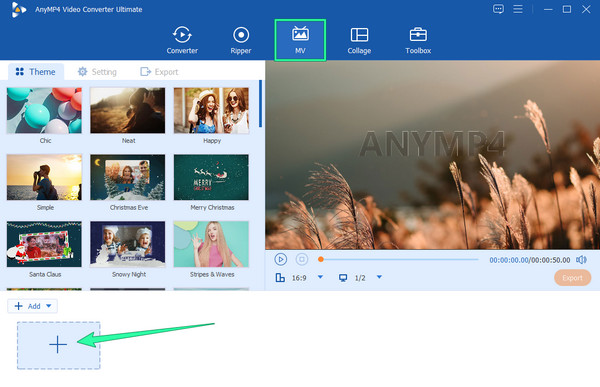
Task: Click the large plus placeholder to add media
Action: pos(59,345)
